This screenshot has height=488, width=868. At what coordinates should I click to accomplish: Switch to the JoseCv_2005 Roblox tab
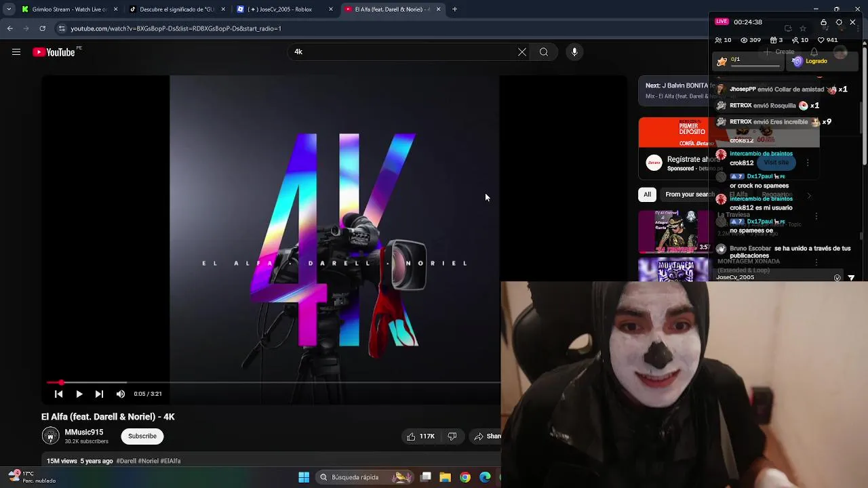tap(283, 9)
